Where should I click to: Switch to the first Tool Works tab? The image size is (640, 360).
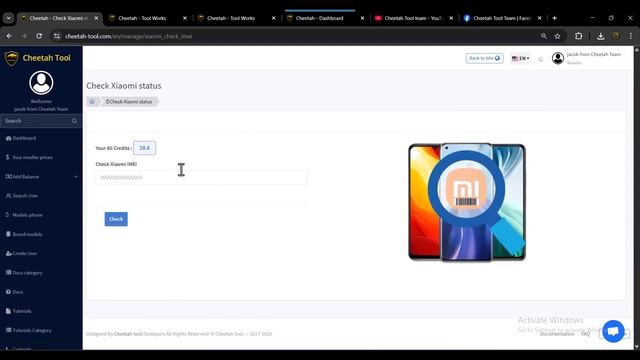[142, 18]
